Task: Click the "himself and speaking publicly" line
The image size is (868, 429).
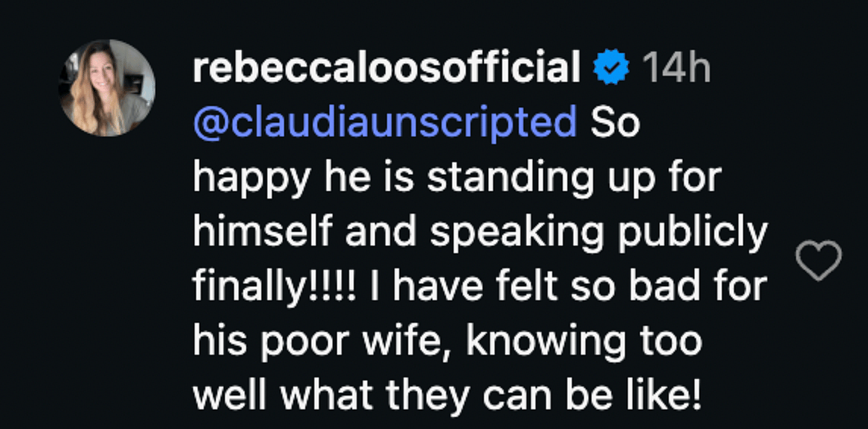Action: point(479,233)
